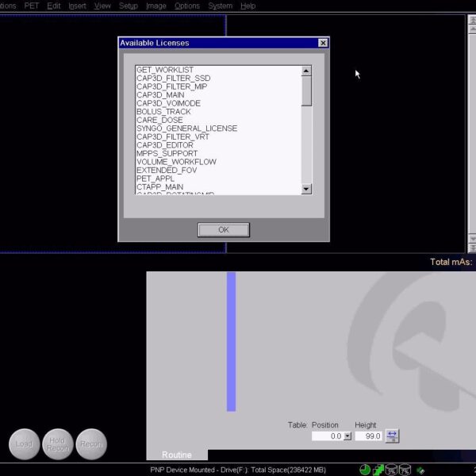The image size is (476, 476).
Task: Open the Edit menu
Action: click(53, 6)
